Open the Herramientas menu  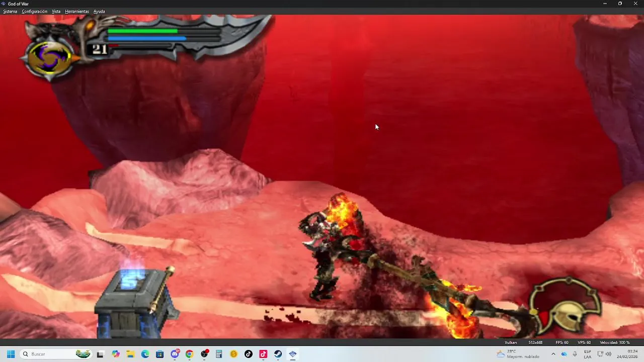pyautogui.click(x=77, y=11)
